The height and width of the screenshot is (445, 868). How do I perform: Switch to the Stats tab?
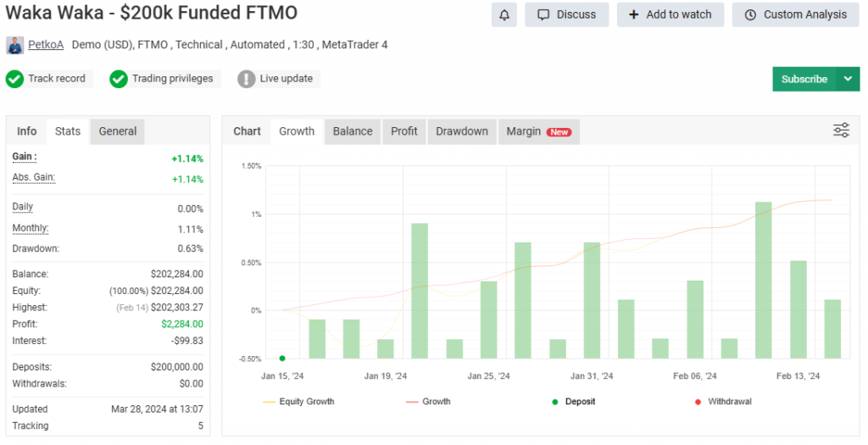pyautogui.click(x=68, y=131)
